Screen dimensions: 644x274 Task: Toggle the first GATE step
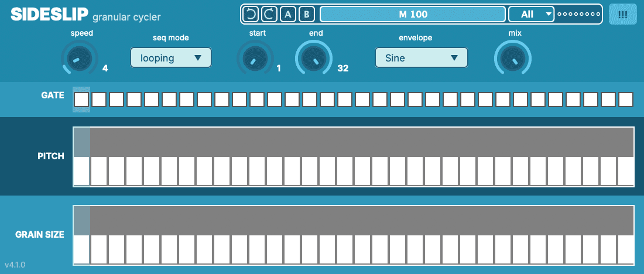[x=81, y=100]
